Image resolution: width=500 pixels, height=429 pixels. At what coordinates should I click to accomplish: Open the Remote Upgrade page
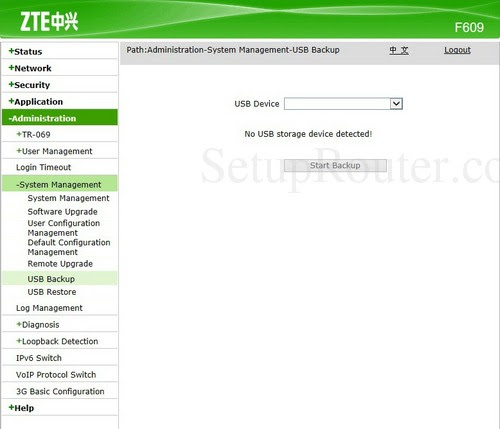60,264
